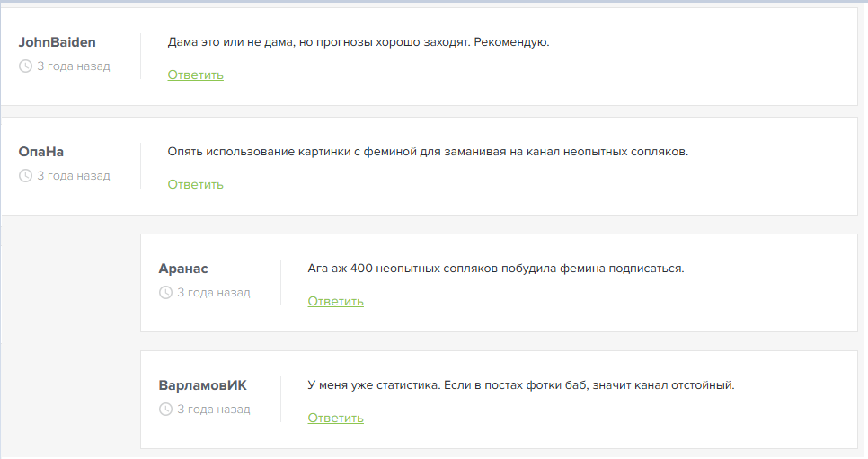Click the clock icon under Аранас
The height and width of the screenshot is (459, 868).
click(x=165, y=293)
